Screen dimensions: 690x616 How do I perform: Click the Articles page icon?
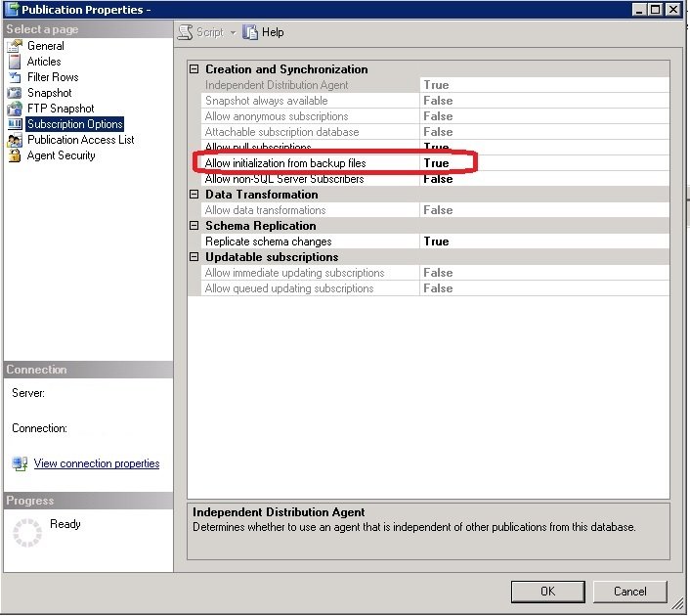(x=15, y=62)
